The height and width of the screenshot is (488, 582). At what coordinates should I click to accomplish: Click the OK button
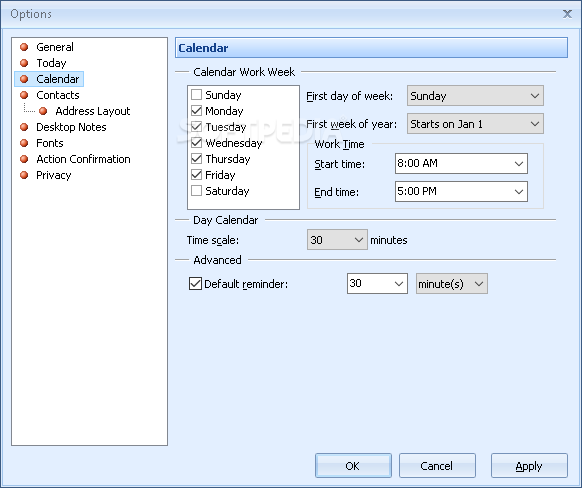tap(353, 465)
